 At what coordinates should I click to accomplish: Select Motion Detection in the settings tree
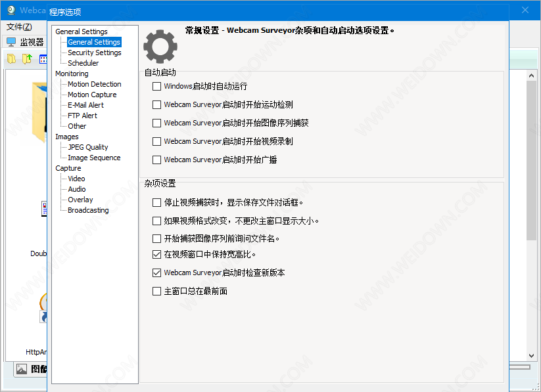click(x=94, y=84)
